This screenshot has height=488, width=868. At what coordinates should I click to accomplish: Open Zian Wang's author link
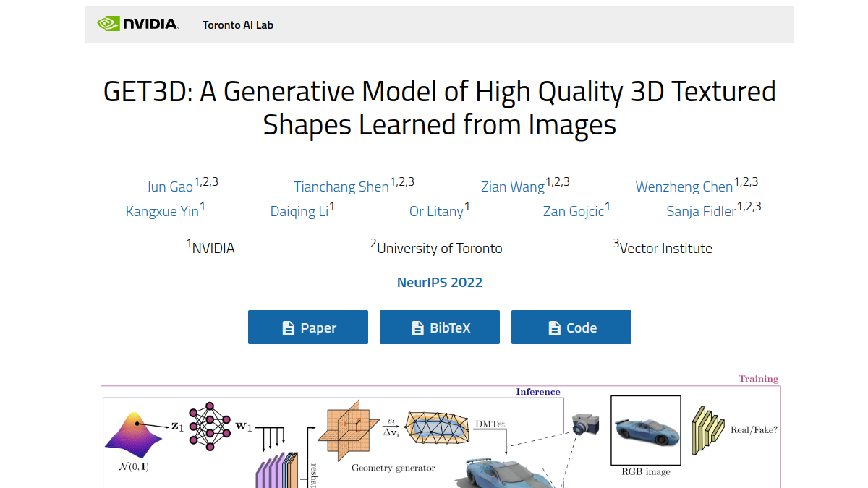513,187
